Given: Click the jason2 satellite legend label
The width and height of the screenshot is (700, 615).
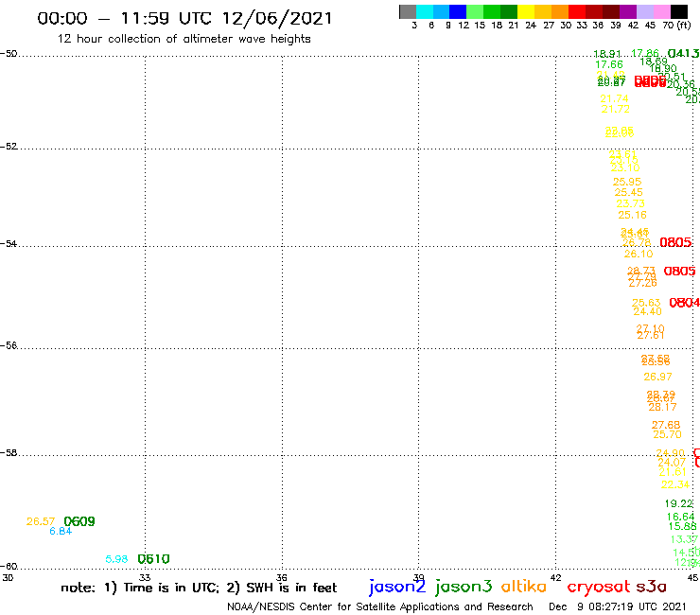Looking at the screenshot, I should pos(397,587).
